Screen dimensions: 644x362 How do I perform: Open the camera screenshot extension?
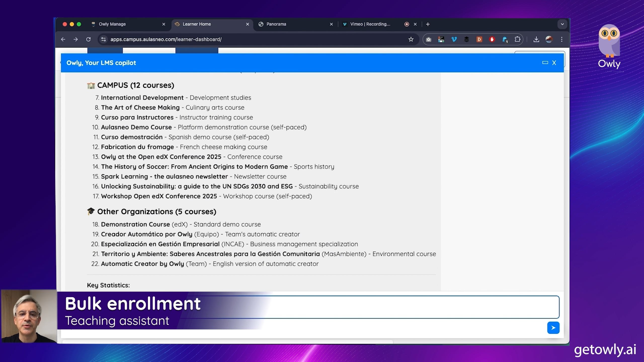pyautogui.click(x=428, y=39)
